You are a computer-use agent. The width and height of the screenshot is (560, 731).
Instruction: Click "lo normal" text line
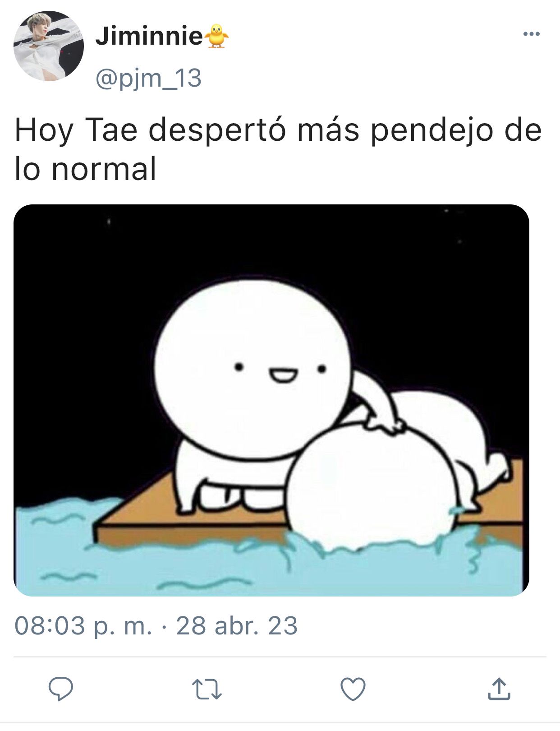click(86, 169)
